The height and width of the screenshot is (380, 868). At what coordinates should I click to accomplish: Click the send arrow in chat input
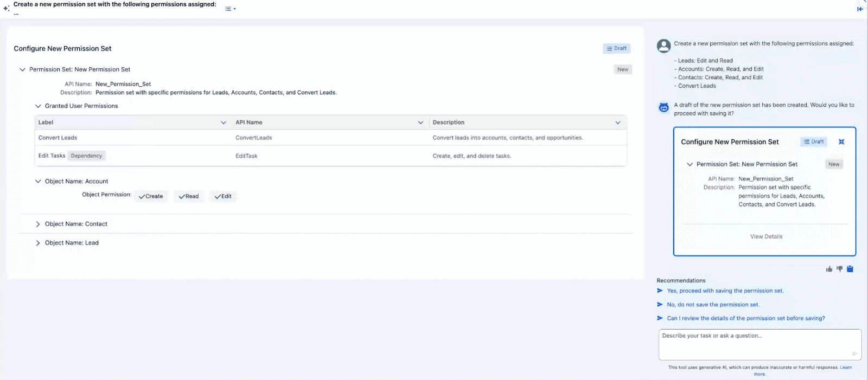click(x=854, y=353)
